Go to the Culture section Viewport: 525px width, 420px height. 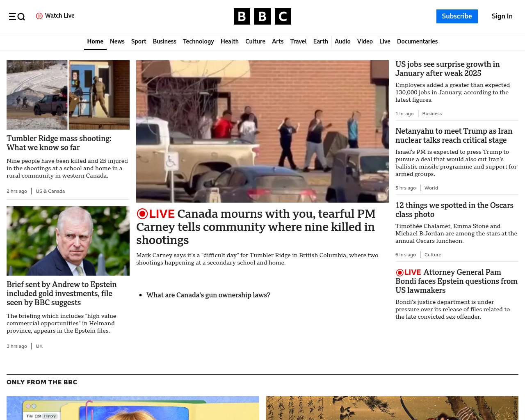[x=255, y=41]
